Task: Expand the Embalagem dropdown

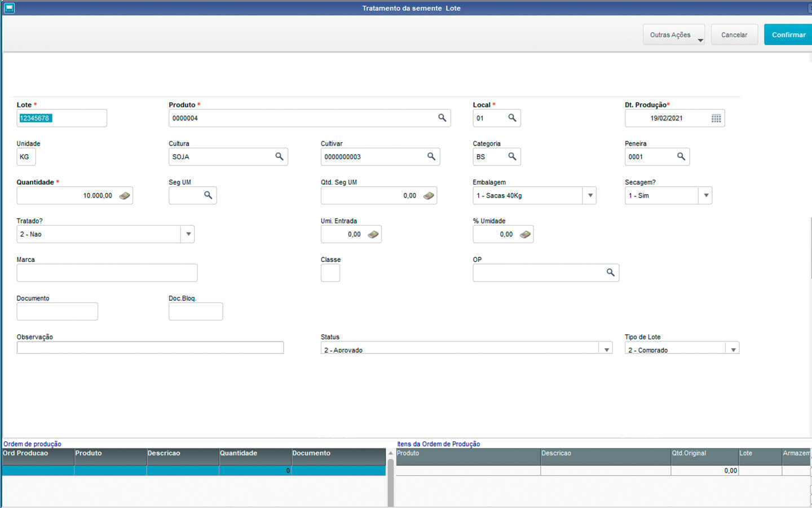Action: pyautogui.click(x=590, y=196)
